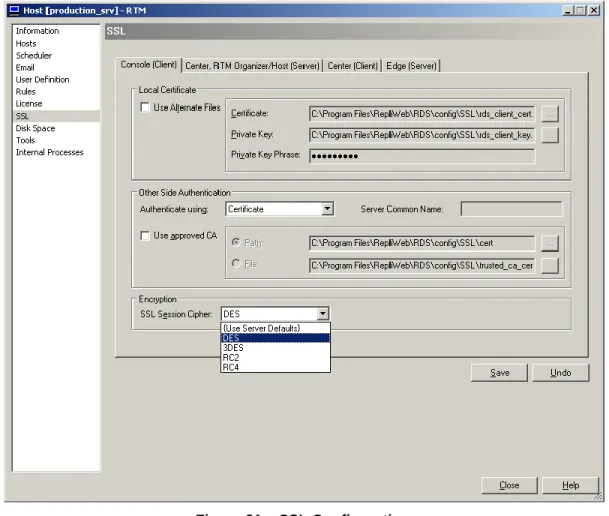Open the Edge (Server) tab
This screenshot has height=516, width=609.
[411, 66]
